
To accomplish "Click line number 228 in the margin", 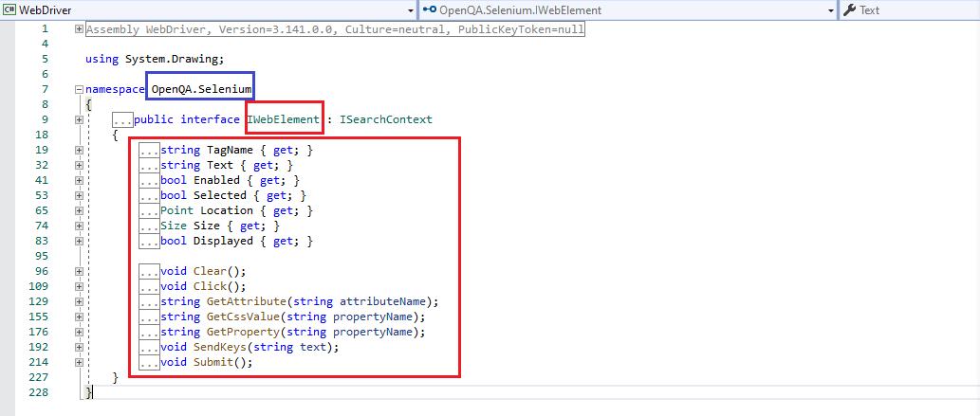I will click(38, 392).
